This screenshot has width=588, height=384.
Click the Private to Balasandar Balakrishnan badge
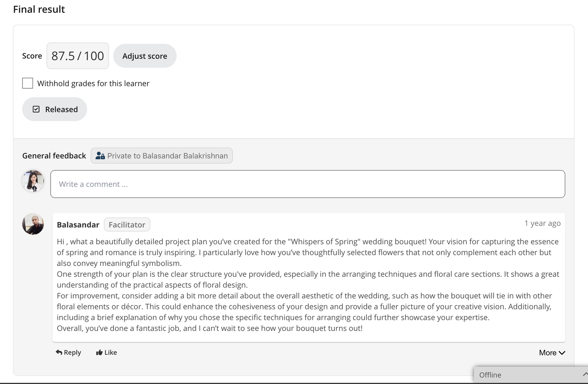coord(162,156)
